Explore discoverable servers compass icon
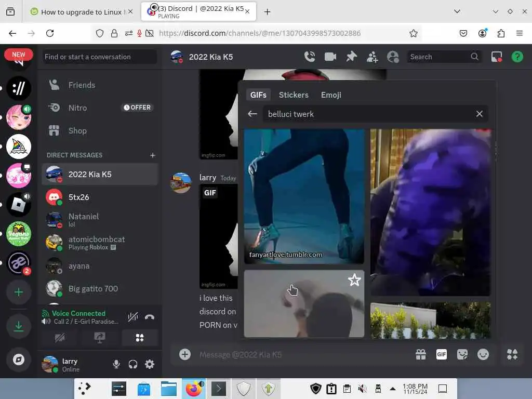532x399 pixels. point(19,360)
